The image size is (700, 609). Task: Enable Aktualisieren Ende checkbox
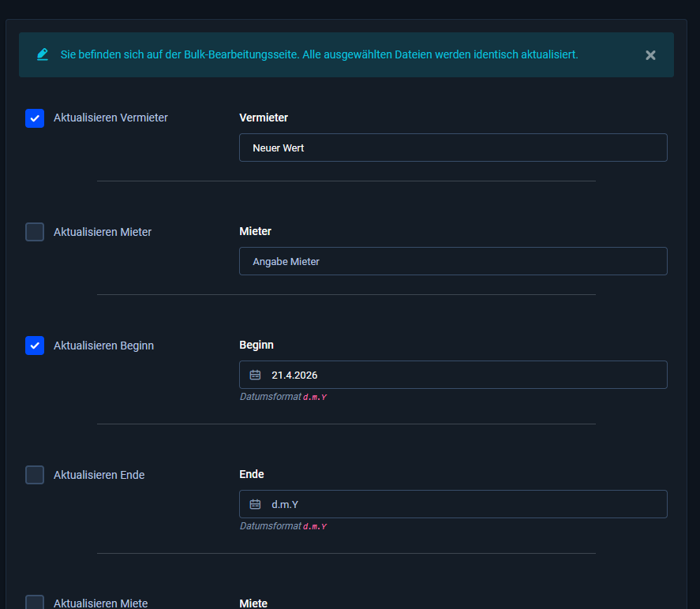(x=35, y=475)
